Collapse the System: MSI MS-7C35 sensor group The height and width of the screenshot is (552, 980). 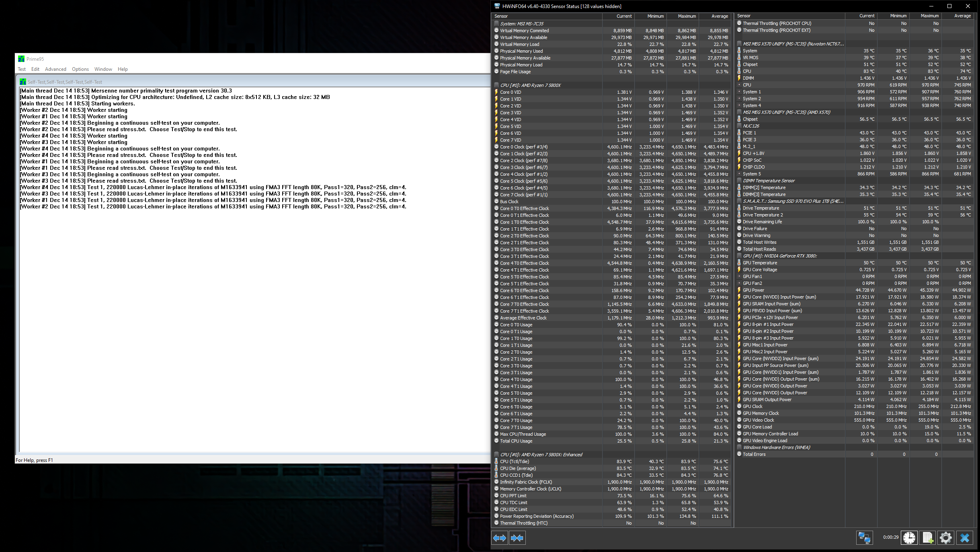tap(521, 24)
